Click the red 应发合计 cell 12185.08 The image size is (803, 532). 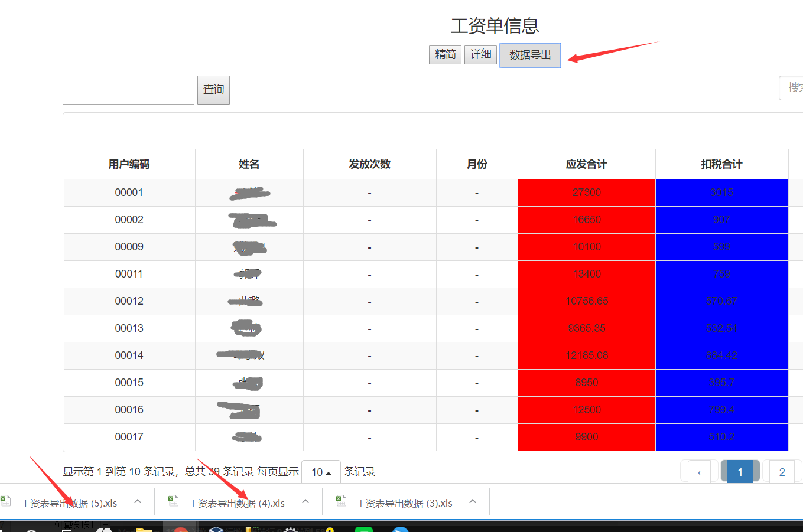[x=587, y=355]
